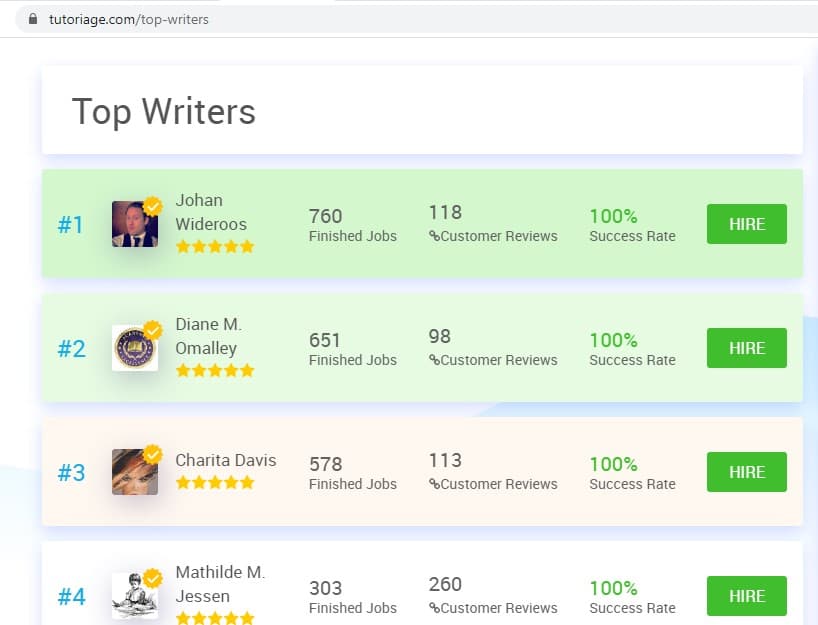Open Diane M. Omalley name link
The width and height of the screenshot is (818, 625).
coord(209,336)
